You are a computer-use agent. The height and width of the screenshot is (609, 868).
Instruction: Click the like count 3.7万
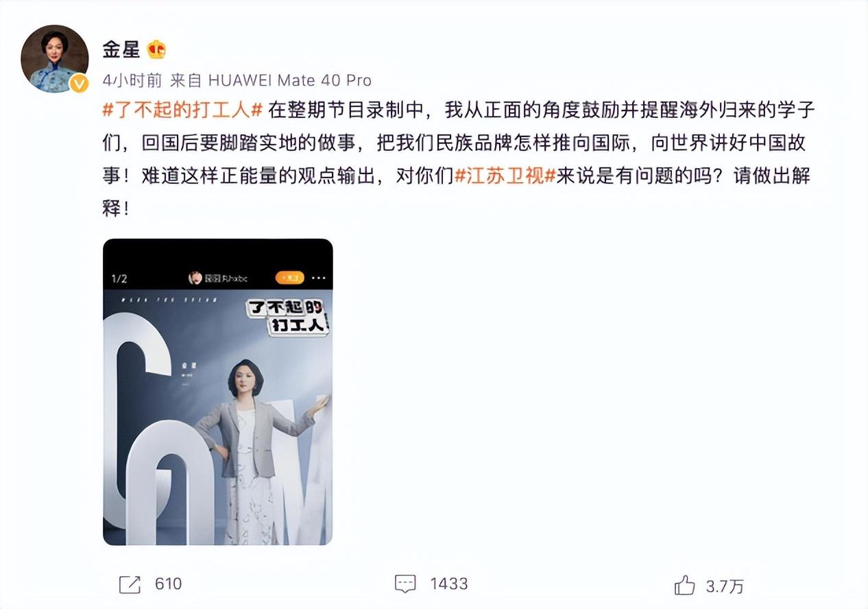(725, 586)
